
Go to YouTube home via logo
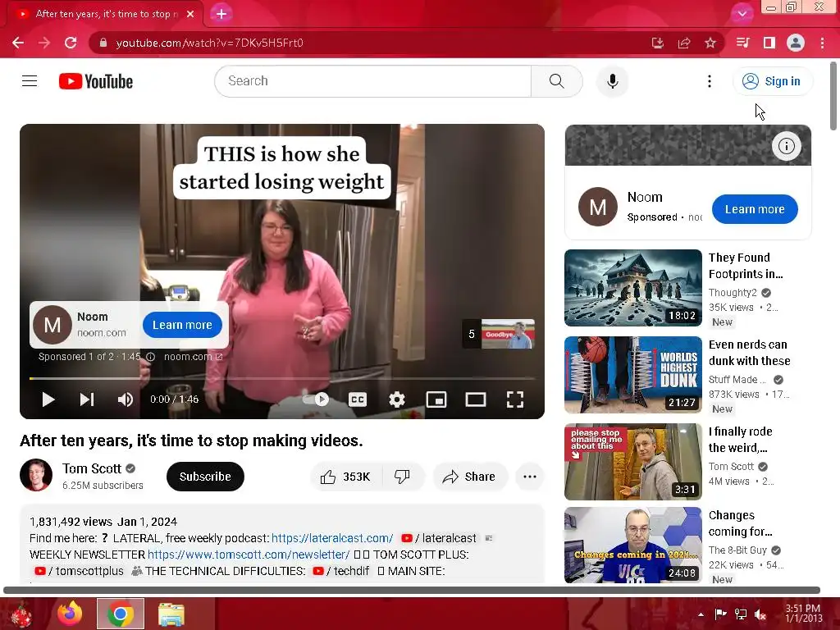(96, 81)
